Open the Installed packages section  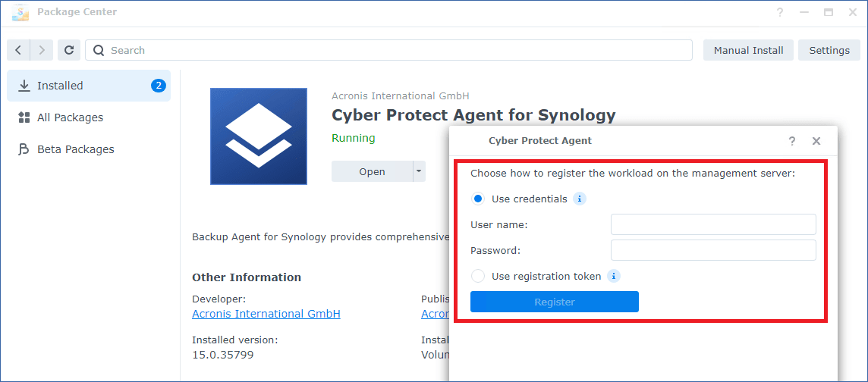(x=89, y=86)
